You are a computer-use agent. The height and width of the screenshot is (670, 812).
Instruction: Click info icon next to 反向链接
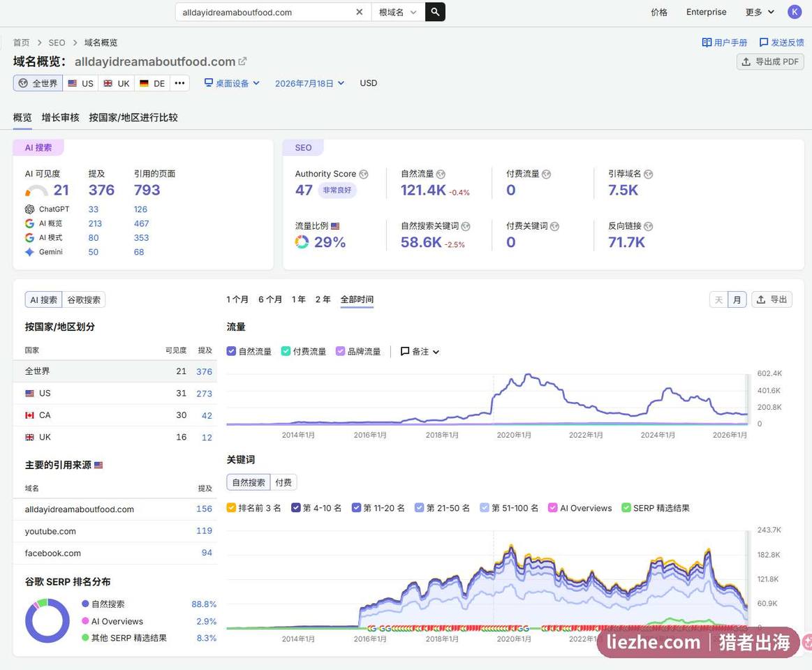(649, 226)
